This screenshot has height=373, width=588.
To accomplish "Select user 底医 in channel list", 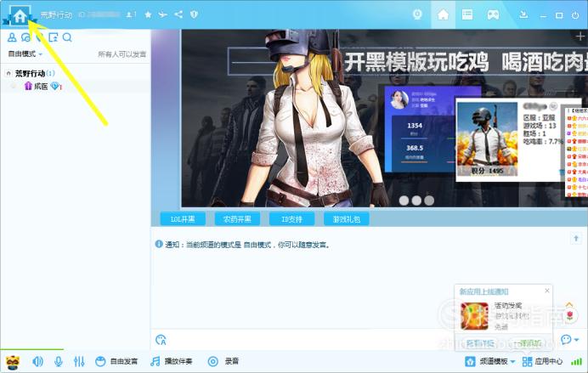I will coord(41,87).
